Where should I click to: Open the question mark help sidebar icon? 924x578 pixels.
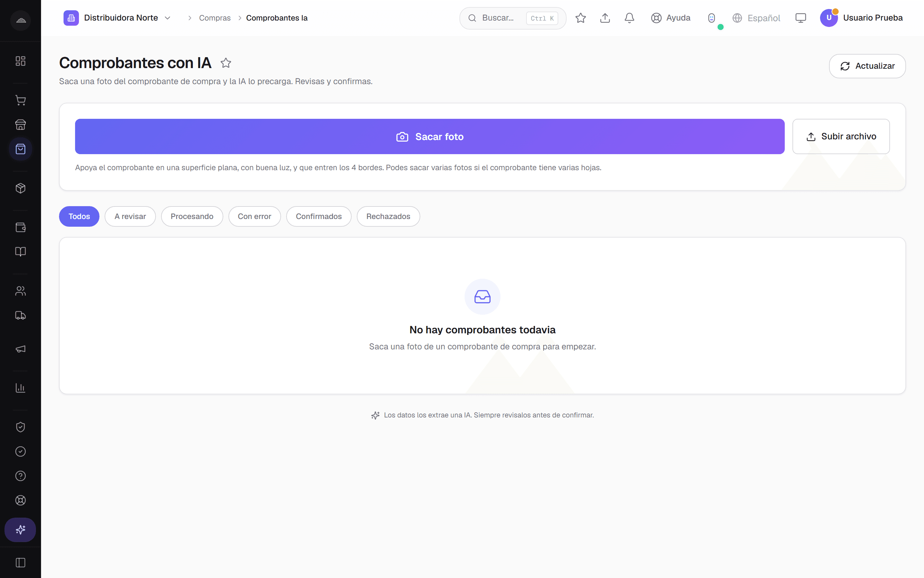pyautogui.click(x=20, y=476)
